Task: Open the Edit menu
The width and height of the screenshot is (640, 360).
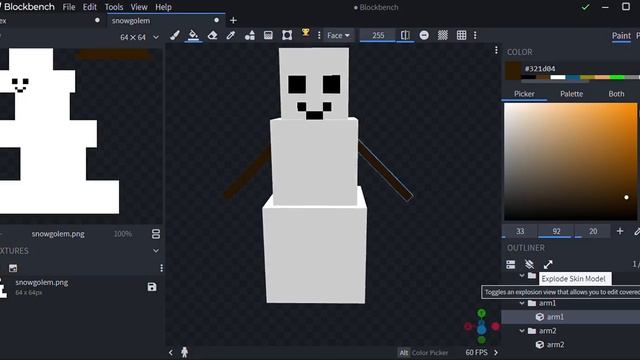Action: coord(89,7)
